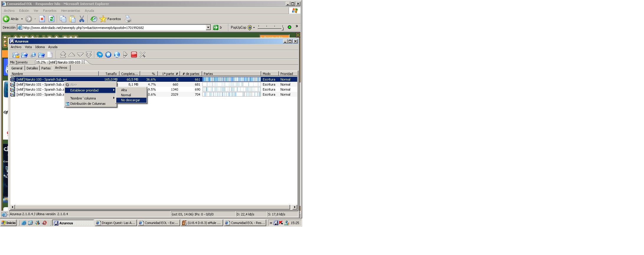Open the Azureus Idioma menu
Image resolution: width=644 pixels, height=255 pixels.
40,47
